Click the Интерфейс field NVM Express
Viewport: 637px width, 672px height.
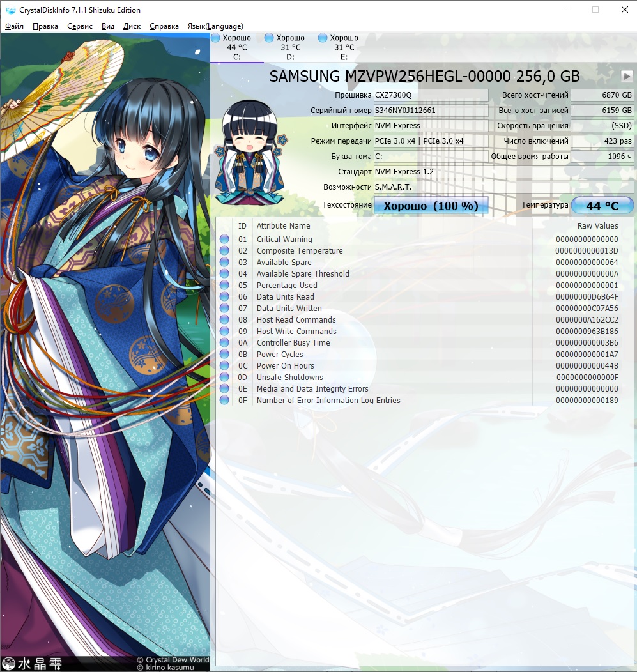431,126
